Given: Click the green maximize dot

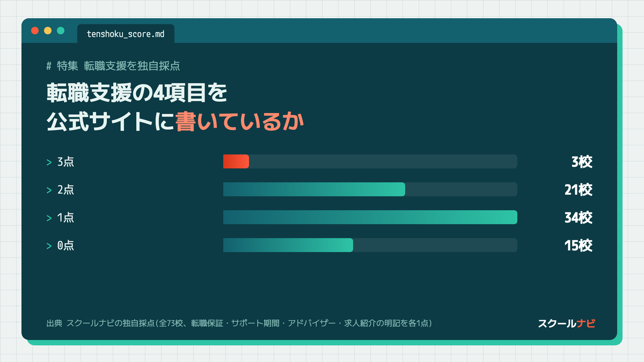Looking at the screenshot, I should pyautogui.click(x=61, y=31).
